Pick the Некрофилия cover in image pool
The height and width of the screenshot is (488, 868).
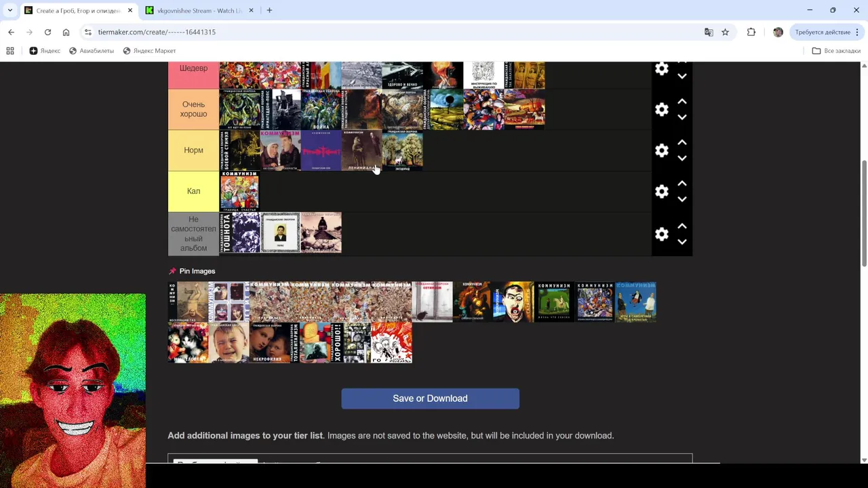click(269, 343)
